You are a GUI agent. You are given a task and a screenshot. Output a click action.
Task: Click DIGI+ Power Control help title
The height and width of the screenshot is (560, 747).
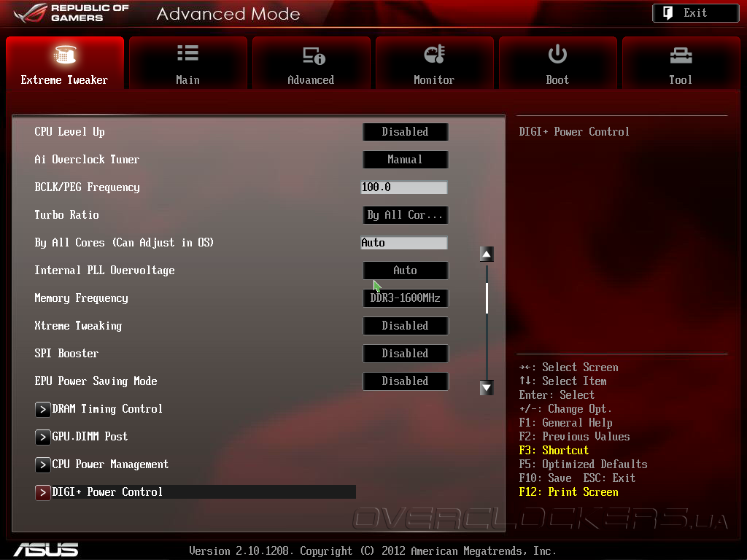click(x=574, y=132)
